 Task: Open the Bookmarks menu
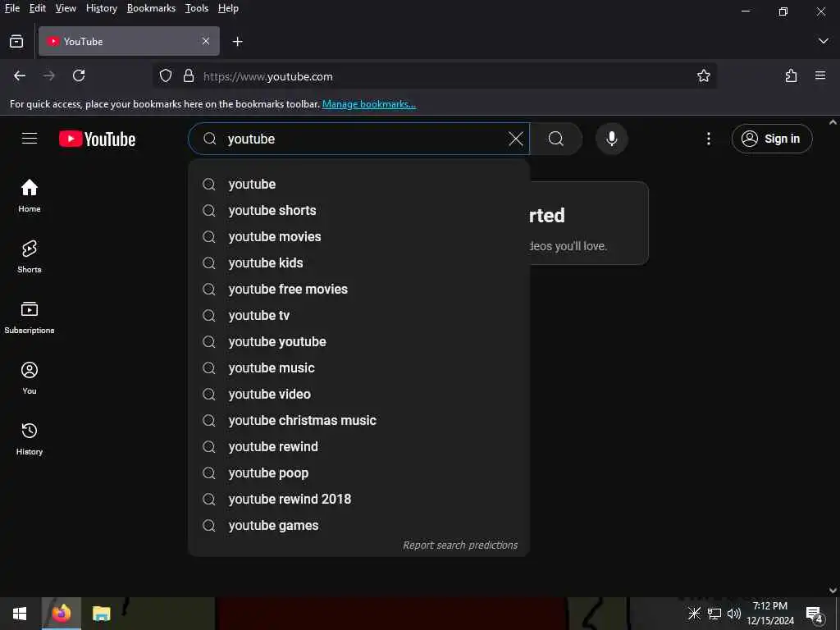point(151,8)
